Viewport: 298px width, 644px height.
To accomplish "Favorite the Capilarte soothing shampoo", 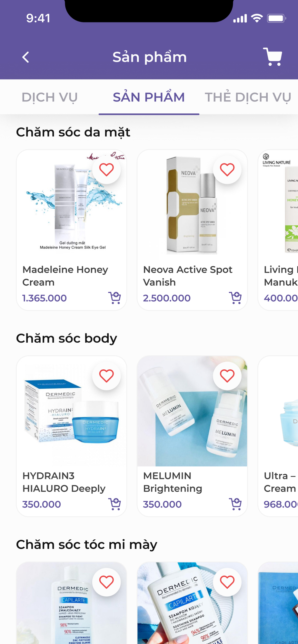I will tap(227, 582).
